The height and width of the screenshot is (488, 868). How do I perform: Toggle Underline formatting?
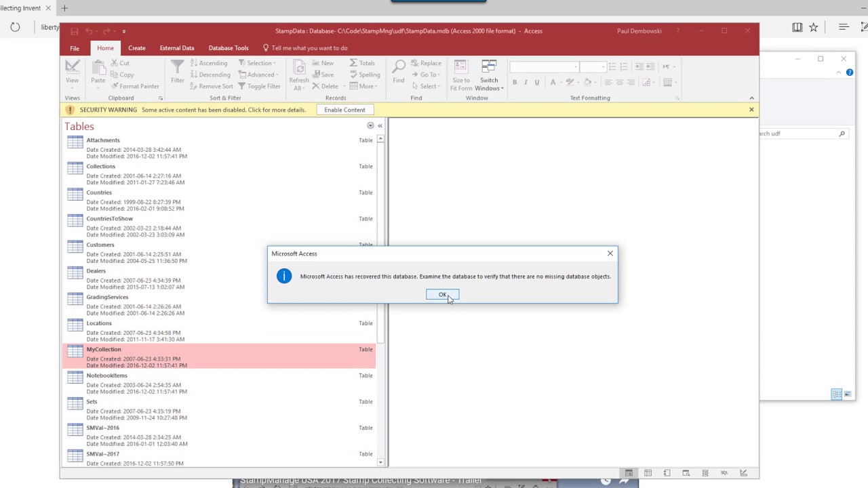tap(536, 83)
